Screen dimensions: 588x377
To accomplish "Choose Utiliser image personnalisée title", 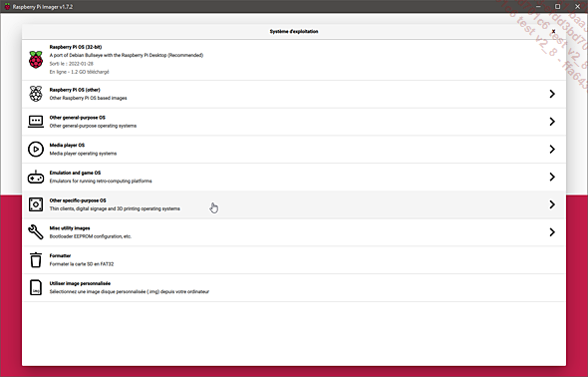I will click(80, 283).
